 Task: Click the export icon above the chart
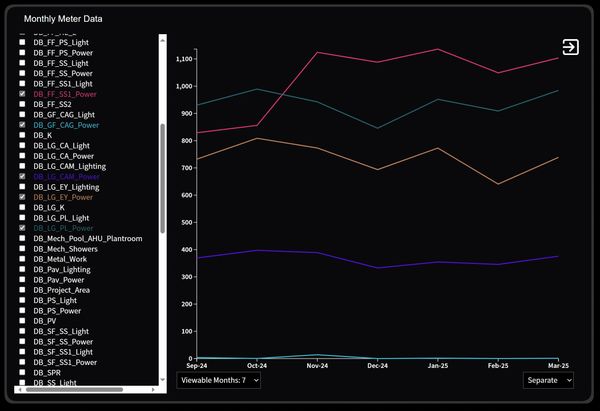(569, 47)
